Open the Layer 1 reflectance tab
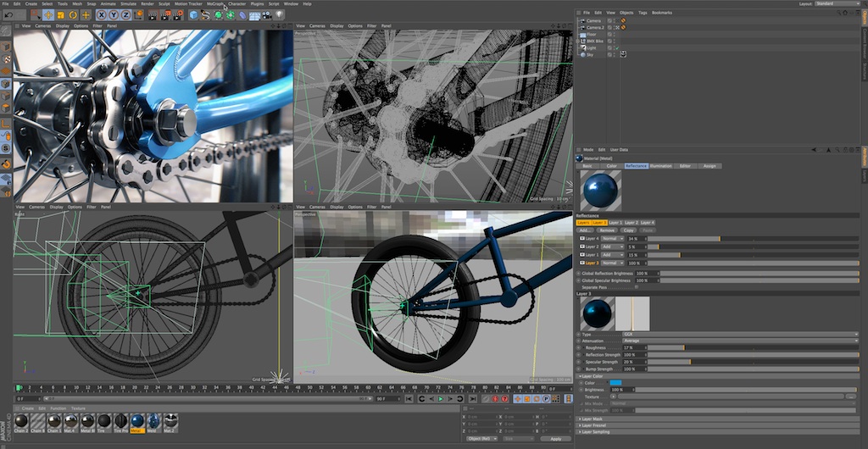 [x=615, y=222]
